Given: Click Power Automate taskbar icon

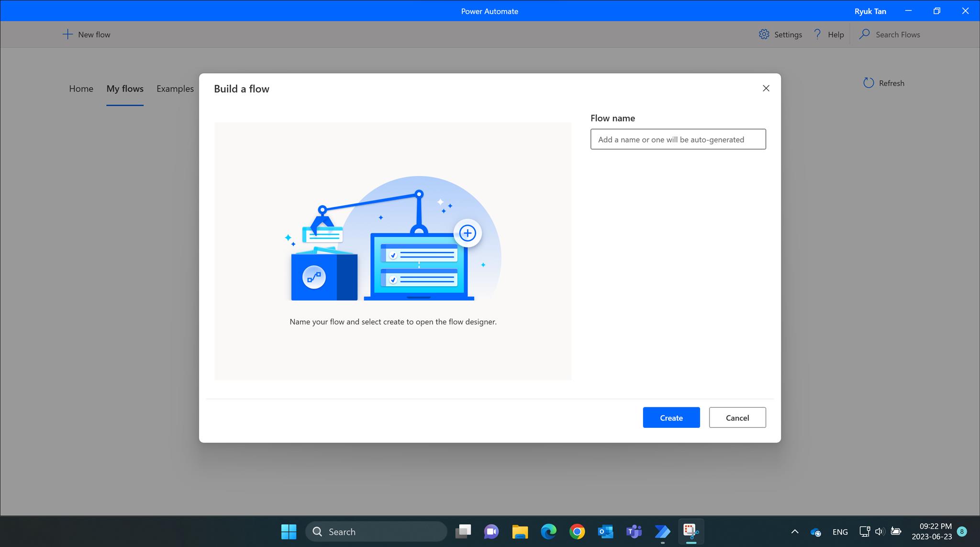Looking at the screenshot, I should tap(663, 532).
